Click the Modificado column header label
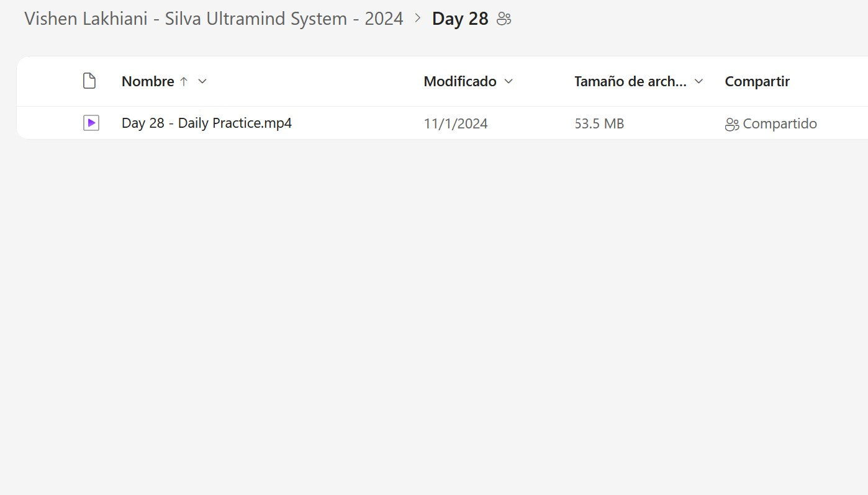Screen dimensions: 868x495 [460, 81]
